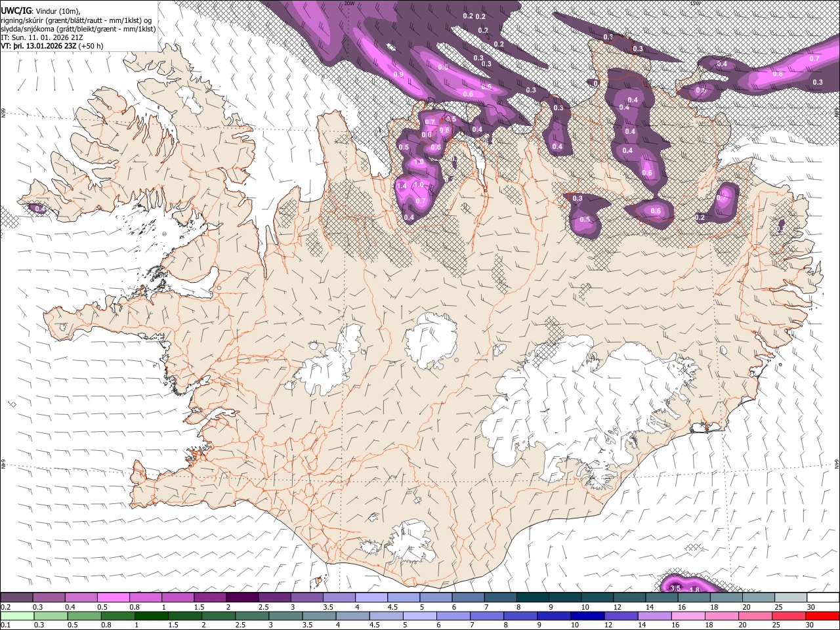Click the 20W longitude label

350,3
